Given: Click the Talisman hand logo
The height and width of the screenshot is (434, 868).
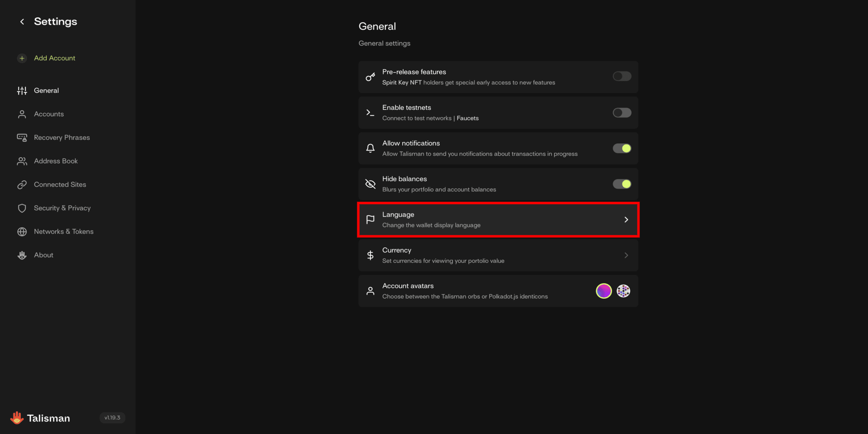Looking at the screenshot, I should click(x=17, y=418).
